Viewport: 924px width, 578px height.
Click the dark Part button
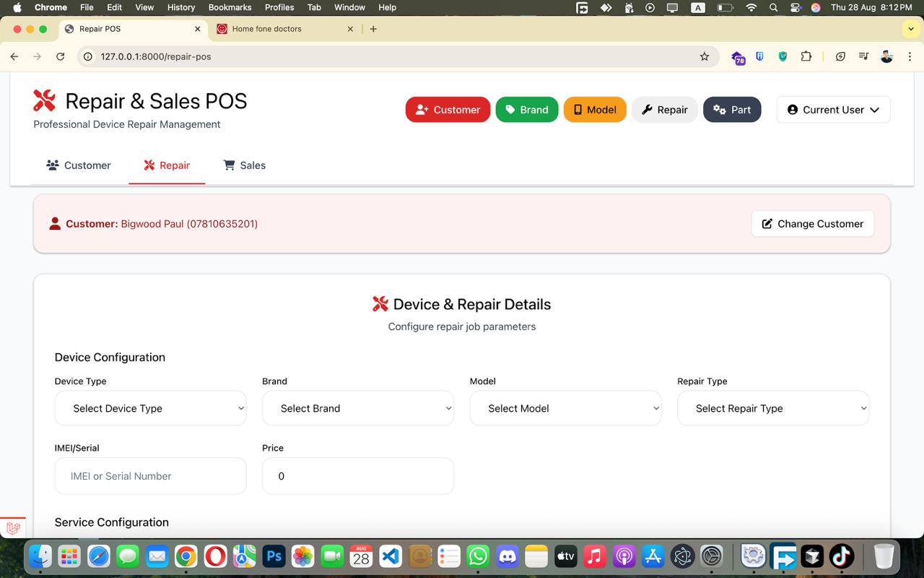[x=732, y=110]
